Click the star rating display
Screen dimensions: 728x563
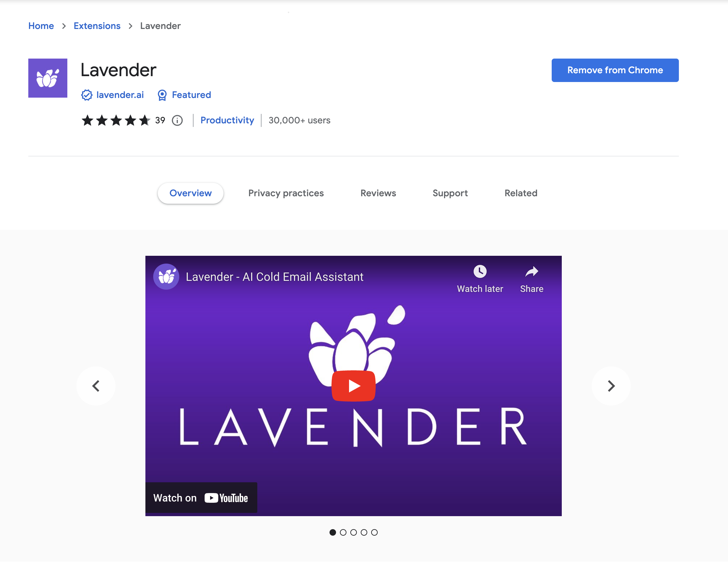[x=116, y=120]
